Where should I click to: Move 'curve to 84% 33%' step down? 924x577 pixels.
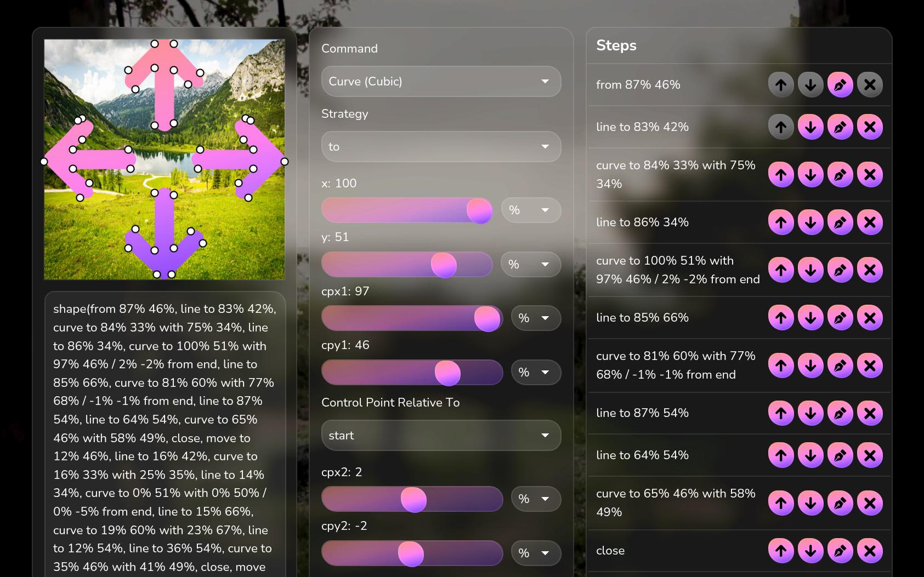coord(810,175)
